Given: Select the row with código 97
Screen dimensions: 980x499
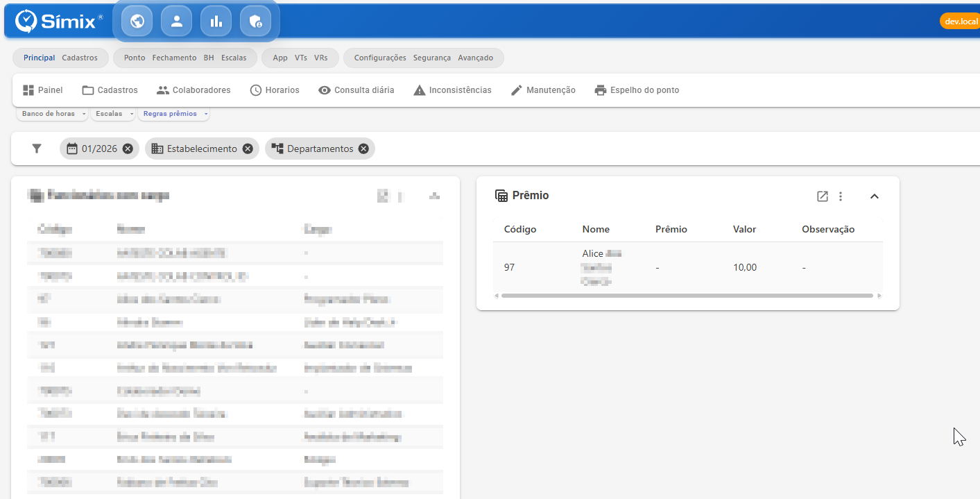Looking at the screenshot, I should coord(688,267).
